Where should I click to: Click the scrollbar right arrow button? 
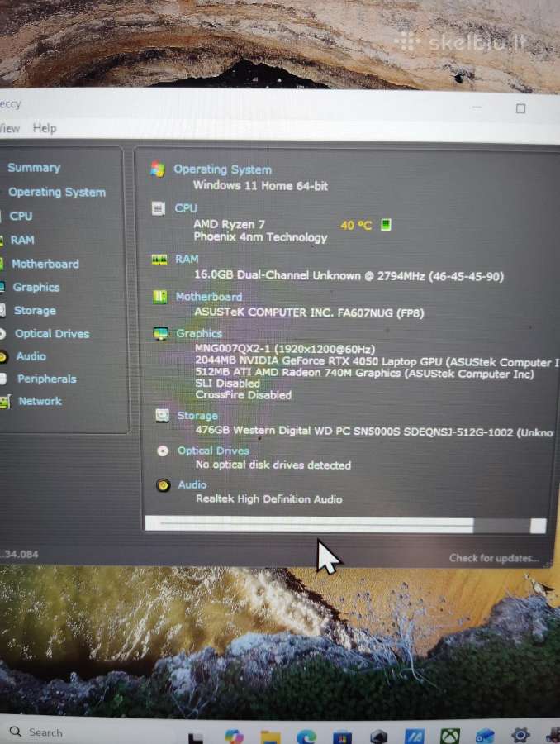[x=539, y=526]
